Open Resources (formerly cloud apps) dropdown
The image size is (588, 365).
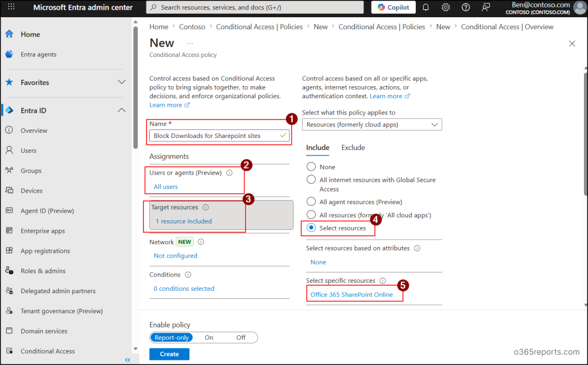coord(372,125)
